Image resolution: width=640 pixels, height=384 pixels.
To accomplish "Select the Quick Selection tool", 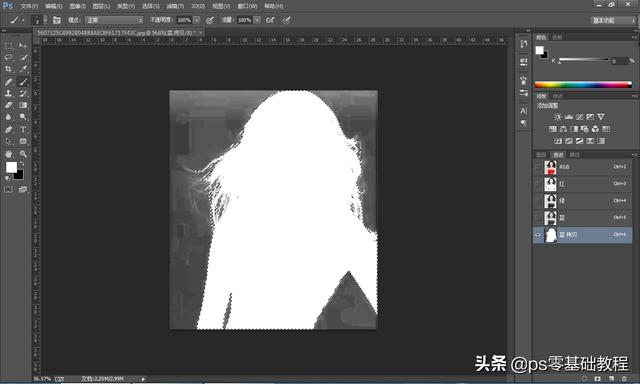I will click(23, 58).
